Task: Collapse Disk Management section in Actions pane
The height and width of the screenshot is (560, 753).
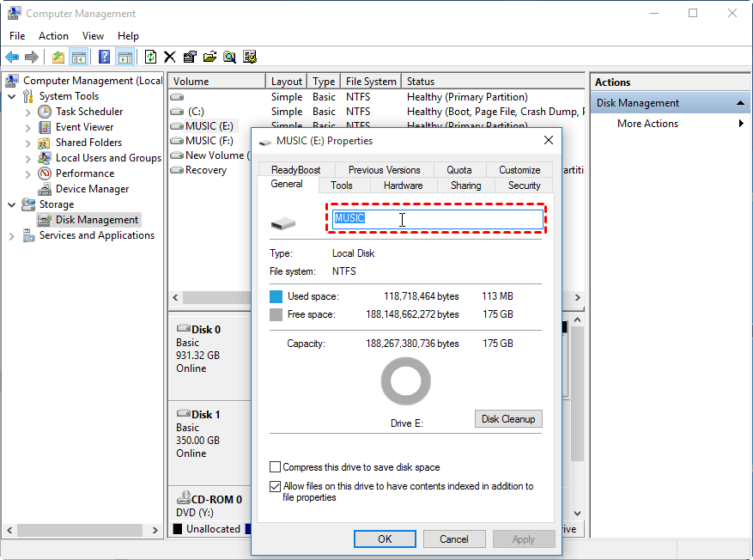Action: pos(740,103)
